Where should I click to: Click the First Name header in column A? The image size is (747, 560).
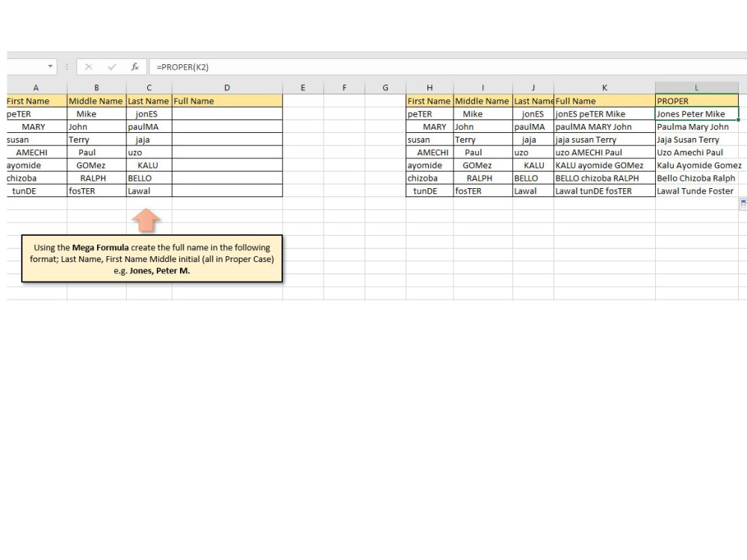(37, 101)
